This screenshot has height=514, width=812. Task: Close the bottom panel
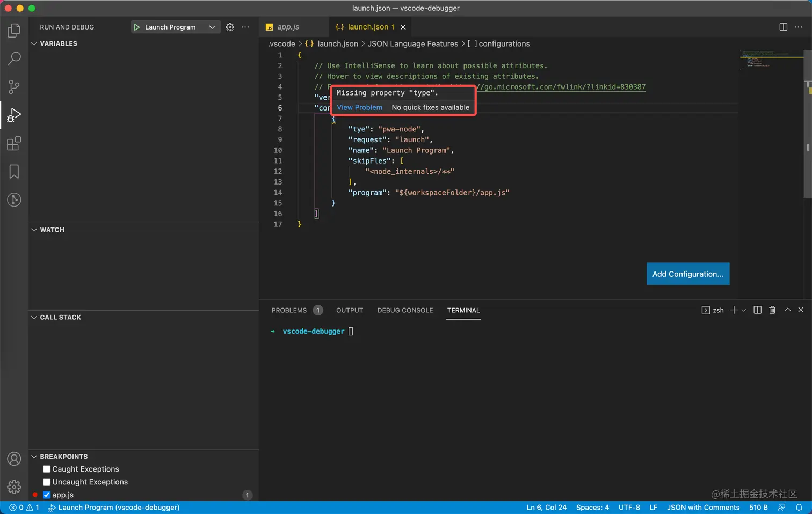[801, 310]
